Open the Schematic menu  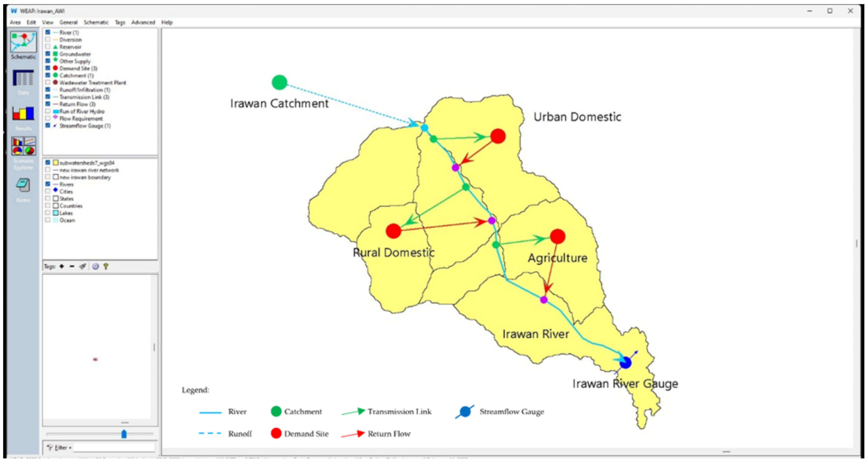coord(96,22)
